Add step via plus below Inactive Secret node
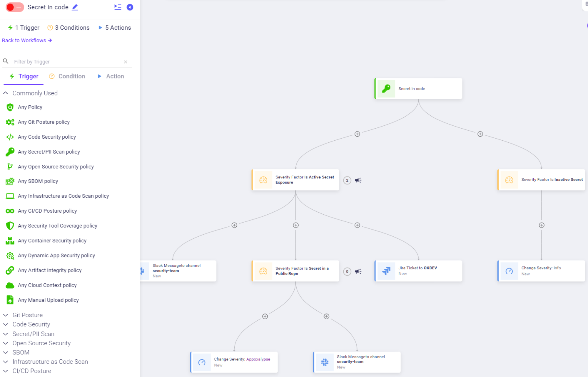 point(542,225)
